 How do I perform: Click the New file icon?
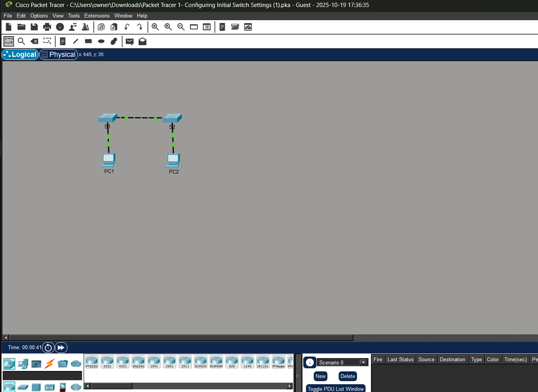[9, 27]
